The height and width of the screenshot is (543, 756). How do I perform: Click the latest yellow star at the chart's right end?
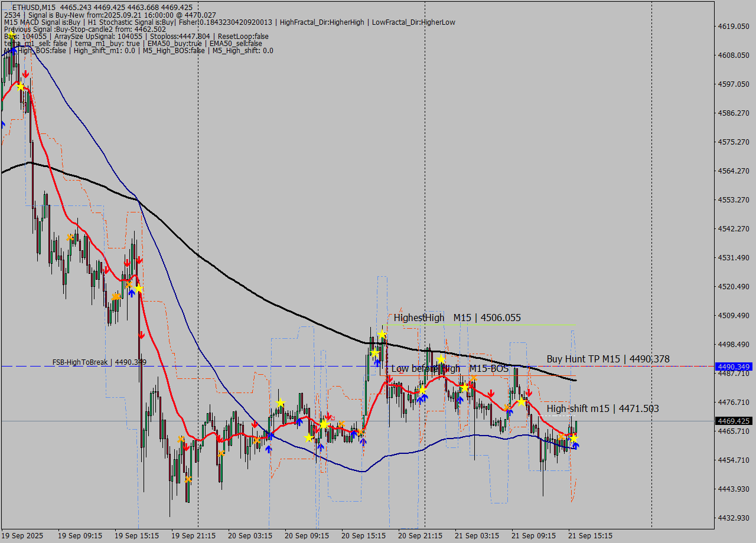(x=573, y=439)
